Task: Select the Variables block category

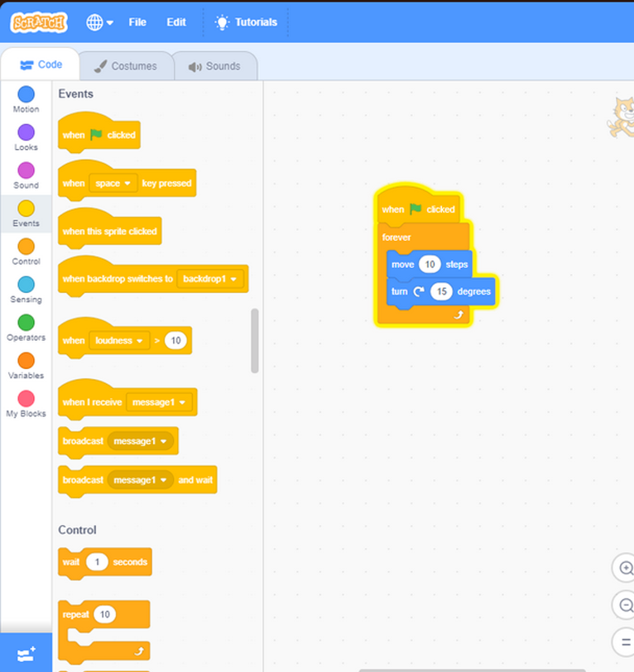Action: point(26,366)
